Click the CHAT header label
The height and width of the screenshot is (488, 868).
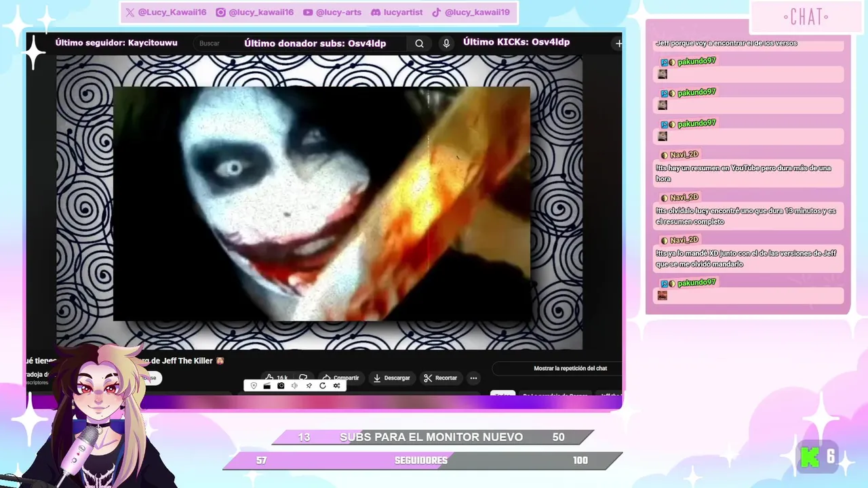click(x=806, y=17)
